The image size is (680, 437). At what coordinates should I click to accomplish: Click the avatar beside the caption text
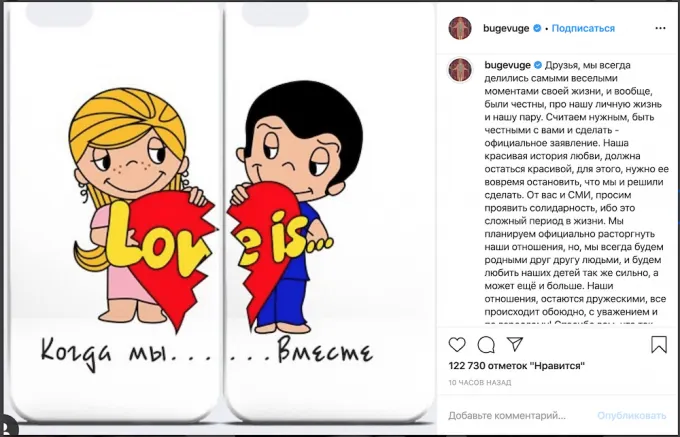[x=459, y=70]
